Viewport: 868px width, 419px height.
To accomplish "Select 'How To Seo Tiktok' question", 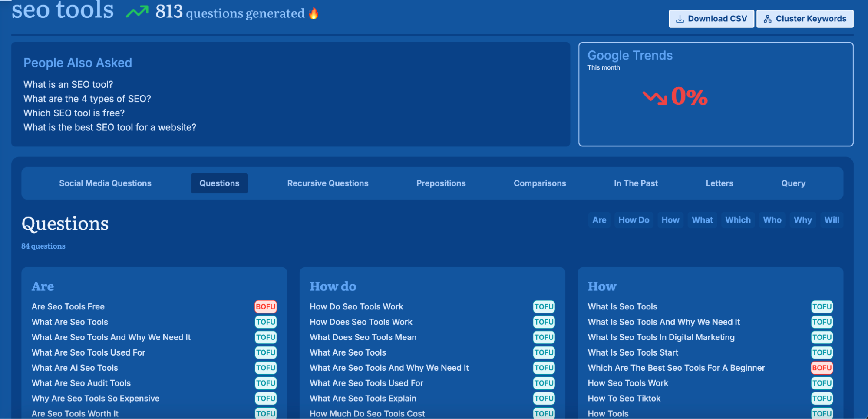I will [x=624, y=399].
